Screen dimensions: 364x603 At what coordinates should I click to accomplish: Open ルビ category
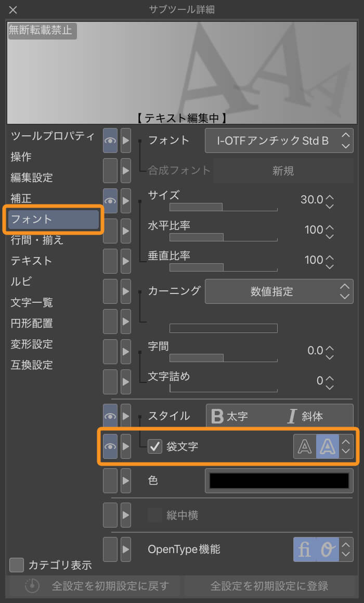21,281
